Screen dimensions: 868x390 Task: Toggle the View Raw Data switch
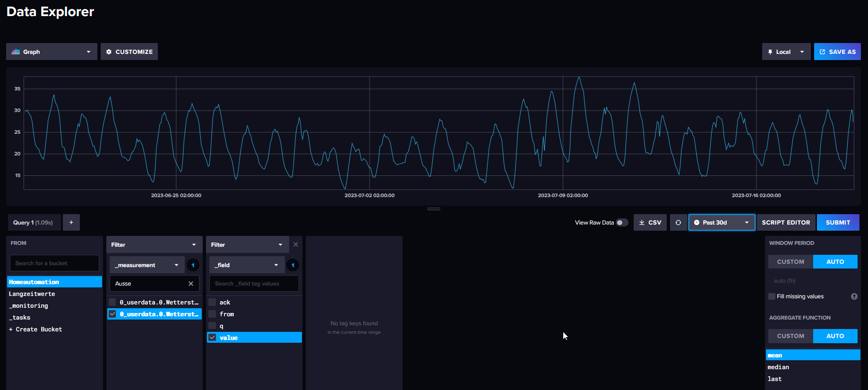622,223
